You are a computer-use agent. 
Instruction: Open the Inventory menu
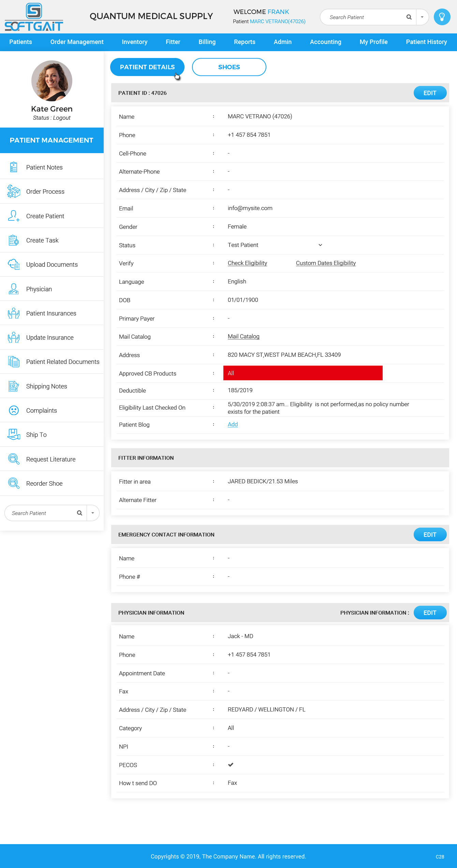pos(135,42)
